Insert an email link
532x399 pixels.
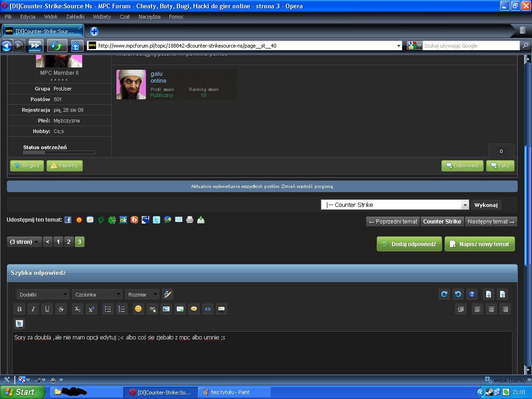point(180,309)
